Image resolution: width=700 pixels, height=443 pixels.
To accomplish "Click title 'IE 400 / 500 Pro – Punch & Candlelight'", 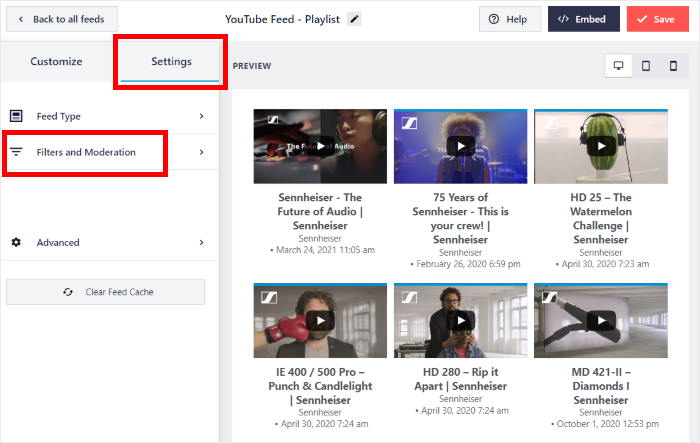I will point(320,386).
